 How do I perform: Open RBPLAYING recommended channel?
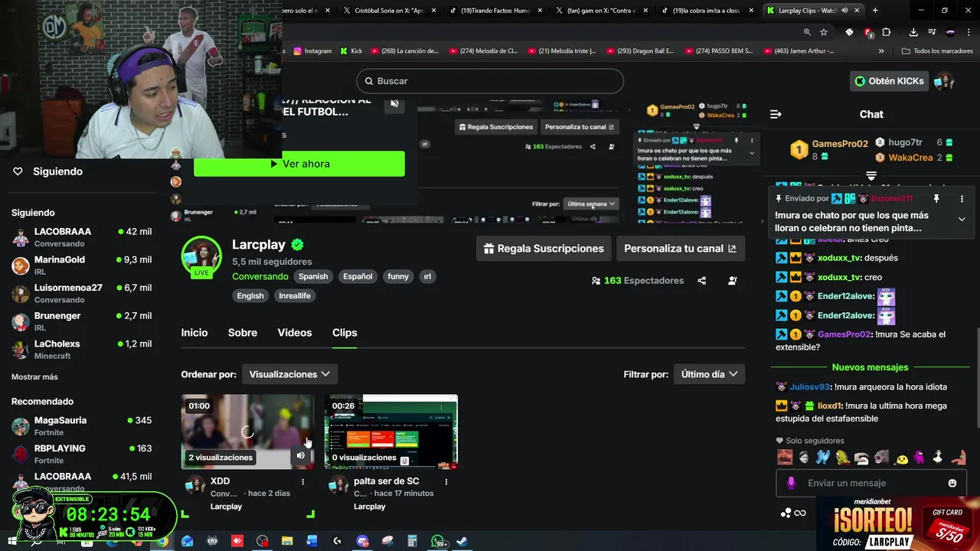[x=82, y=454]
